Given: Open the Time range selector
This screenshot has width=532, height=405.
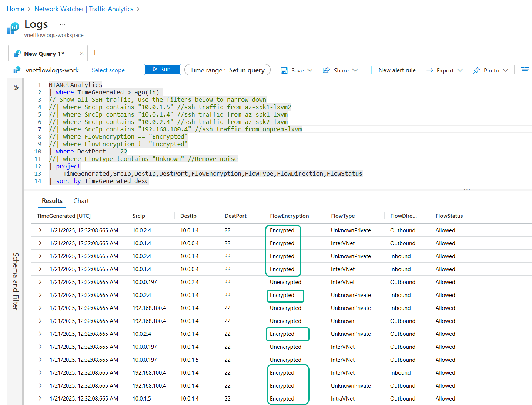Looking at the screenshot, I should [x=227, y=70].
